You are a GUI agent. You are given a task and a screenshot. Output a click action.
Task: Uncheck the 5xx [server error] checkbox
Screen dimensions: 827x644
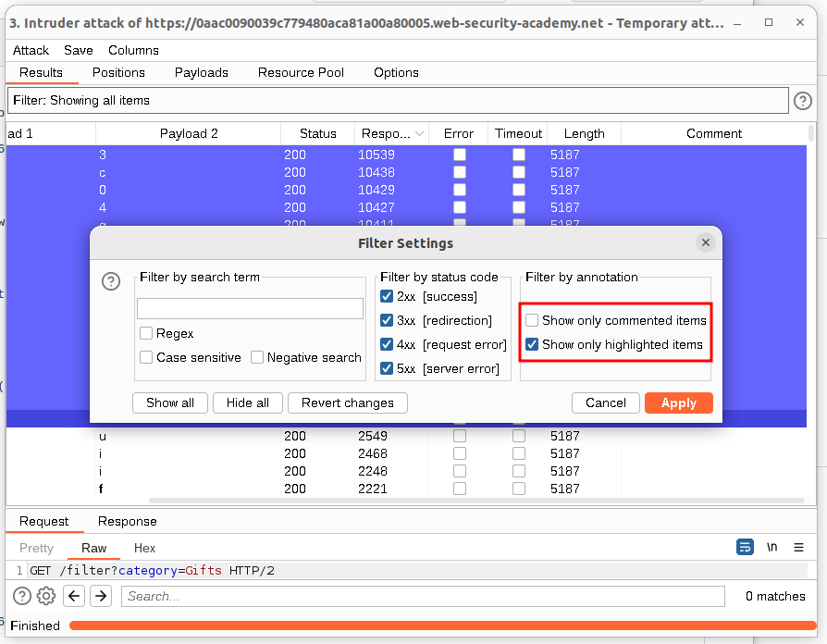pos(387,368)
